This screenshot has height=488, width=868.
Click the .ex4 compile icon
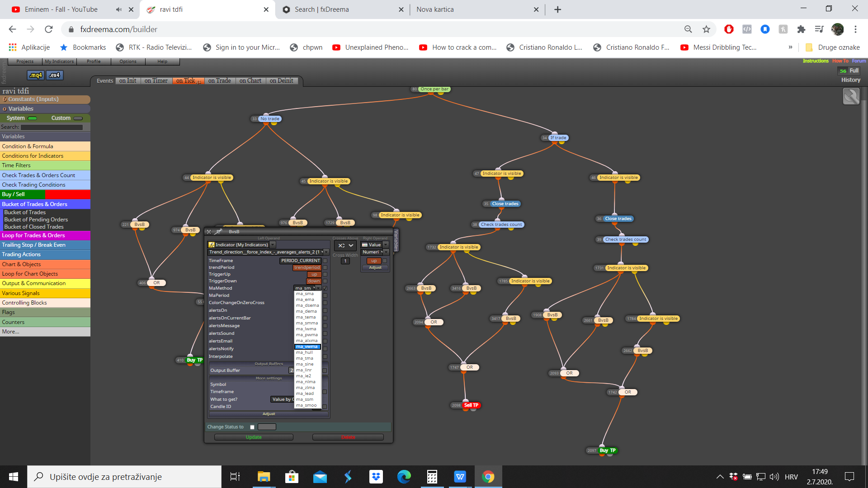(x=54, y=75)
